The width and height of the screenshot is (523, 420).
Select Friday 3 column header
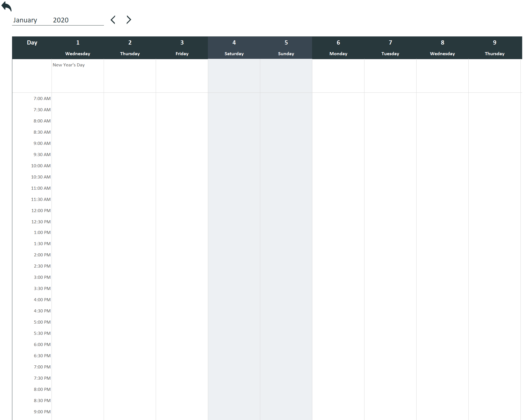(182, 48)
